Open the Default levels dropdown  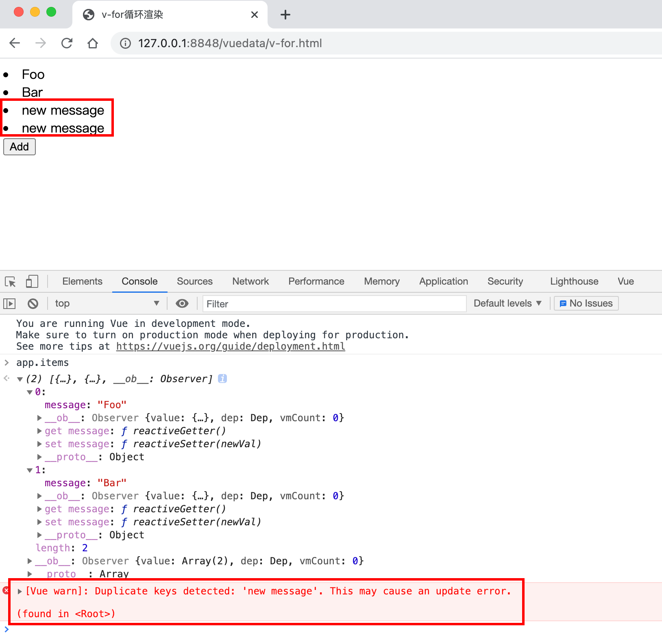(507, 304)
